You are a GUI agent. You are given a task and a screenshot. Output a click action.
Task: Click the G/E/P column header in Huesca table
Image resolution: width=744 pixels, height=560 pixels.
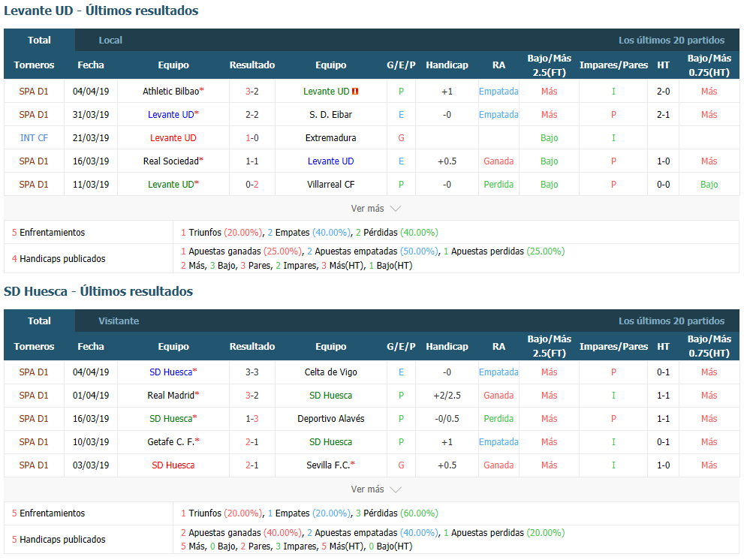pyautogui.click(x=401, y=347)
